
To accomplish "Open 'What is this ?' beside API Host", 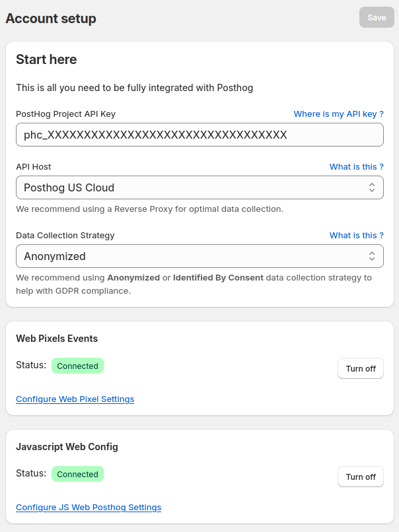I will [356, 167].
